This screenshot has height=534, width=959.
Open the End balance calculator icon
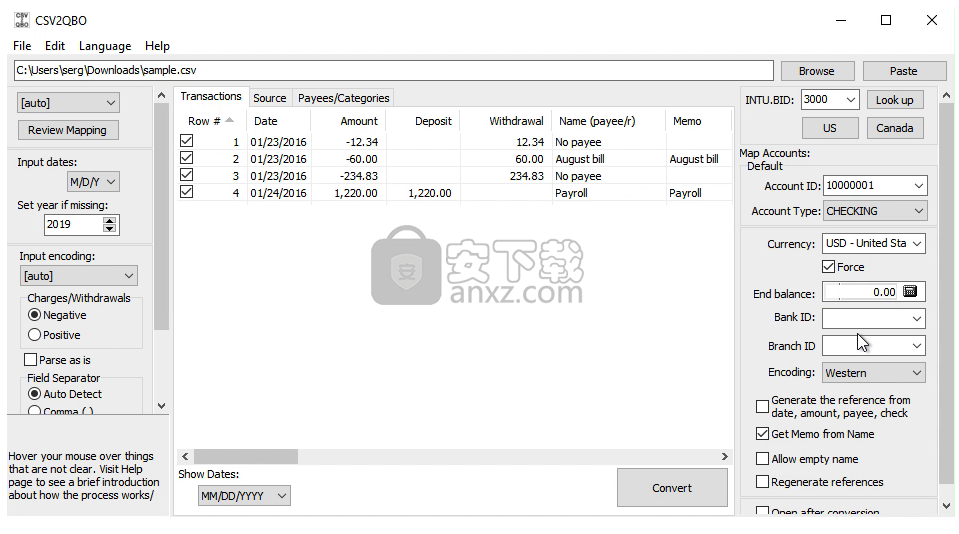coord(910,292)
